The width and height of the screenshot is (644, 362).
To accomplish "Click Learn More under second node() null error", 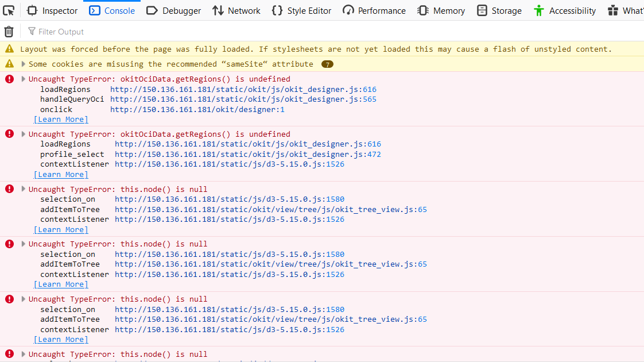I will point(61,284).
